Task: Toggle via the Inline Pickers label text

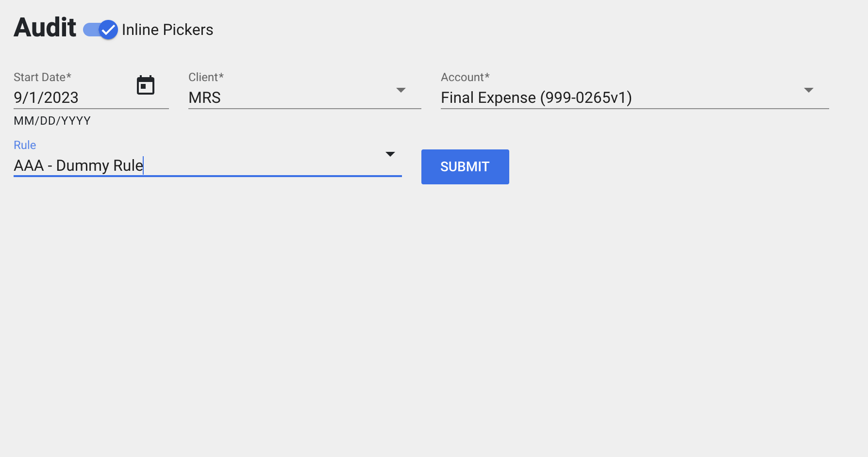Action: tap(167, 30)
